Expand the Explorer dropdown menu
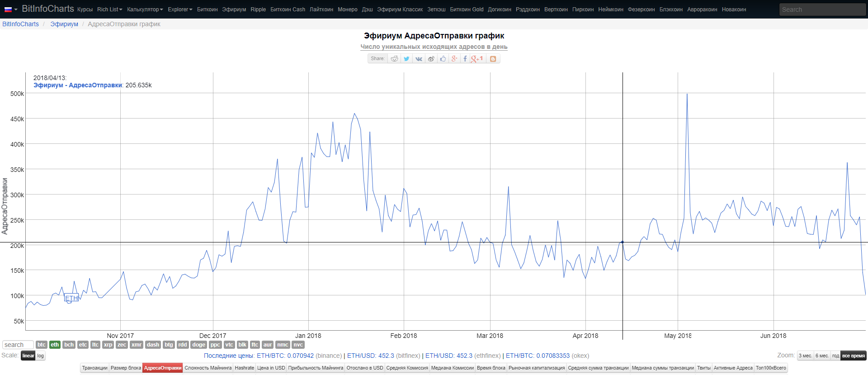 [x=180, y=9]
